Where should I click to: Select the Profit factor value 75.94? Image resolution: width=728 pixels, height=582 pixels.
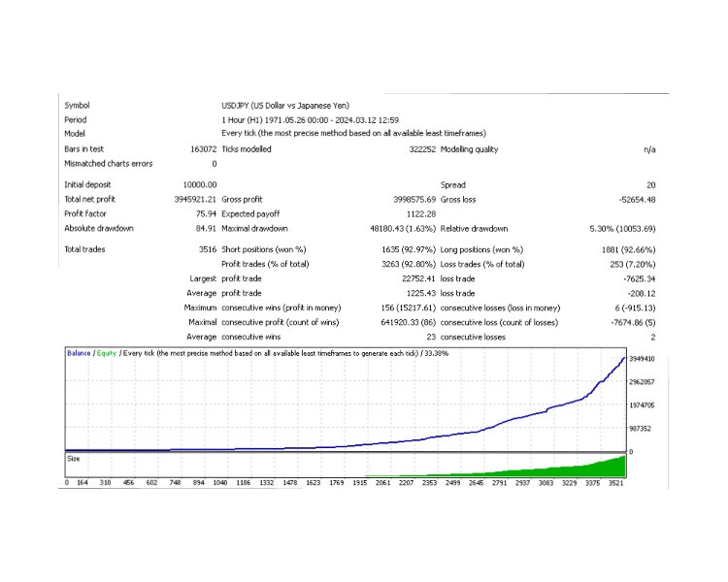click(x=206, y=214)
